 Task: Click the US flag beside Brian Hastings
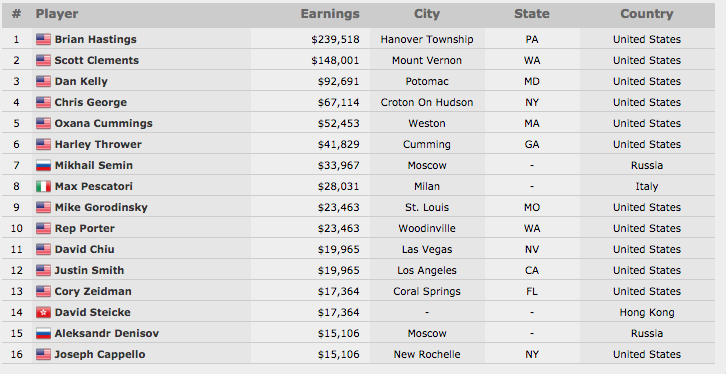43,39
